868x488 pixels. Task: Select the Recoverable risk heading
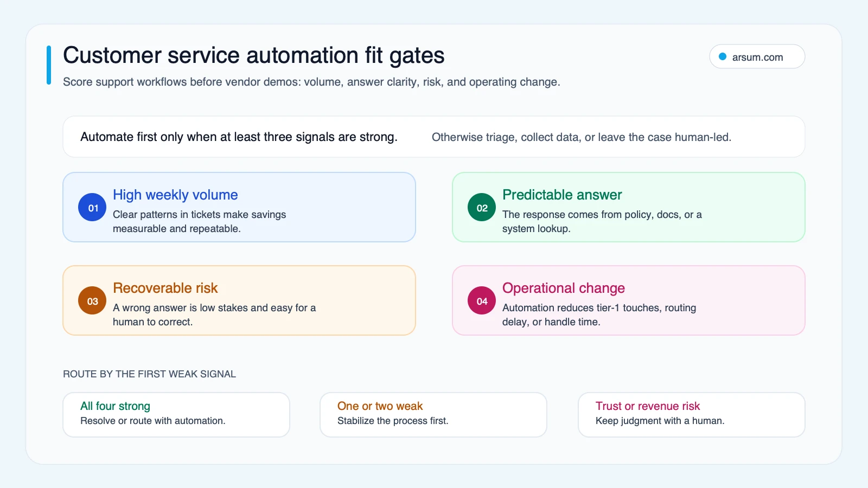[165, 288]
